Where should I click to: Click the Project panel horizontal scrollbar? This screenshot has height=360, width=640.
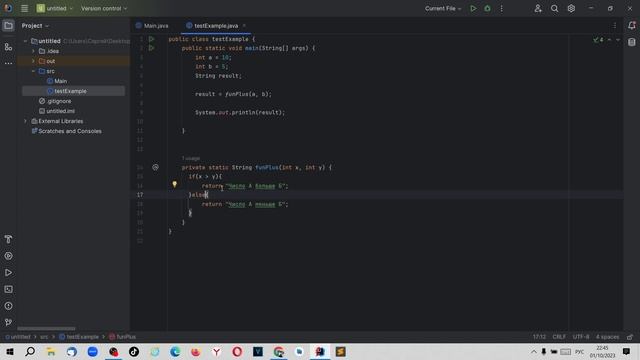(46, 329)
